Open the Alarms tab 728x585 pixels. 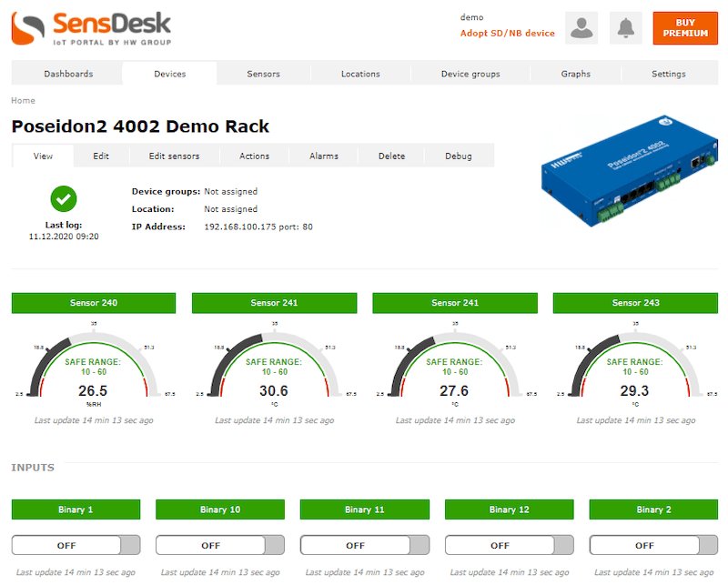click(x=323, y=156)
